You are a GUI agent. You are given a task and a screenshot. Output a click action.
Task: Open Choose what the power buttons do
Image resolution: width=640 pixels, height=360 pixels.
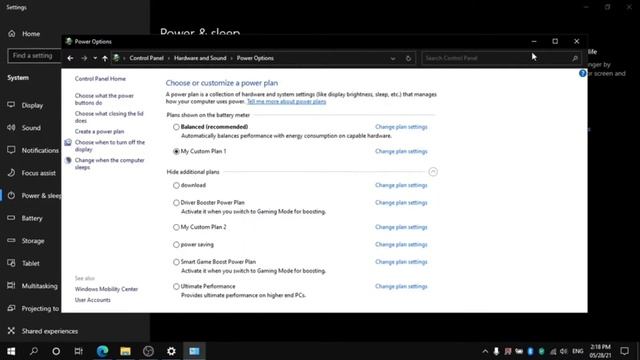[104, 99]
